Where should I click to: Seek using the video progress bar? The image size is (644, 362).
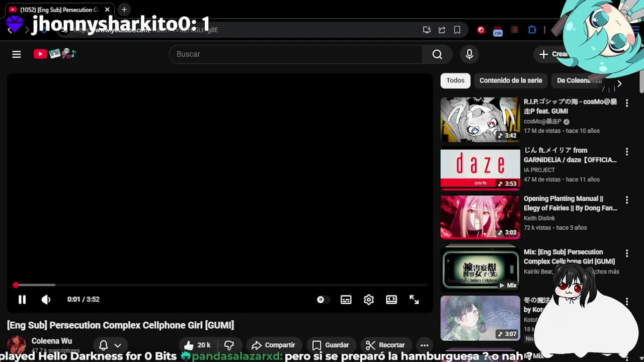pos(220,285)
